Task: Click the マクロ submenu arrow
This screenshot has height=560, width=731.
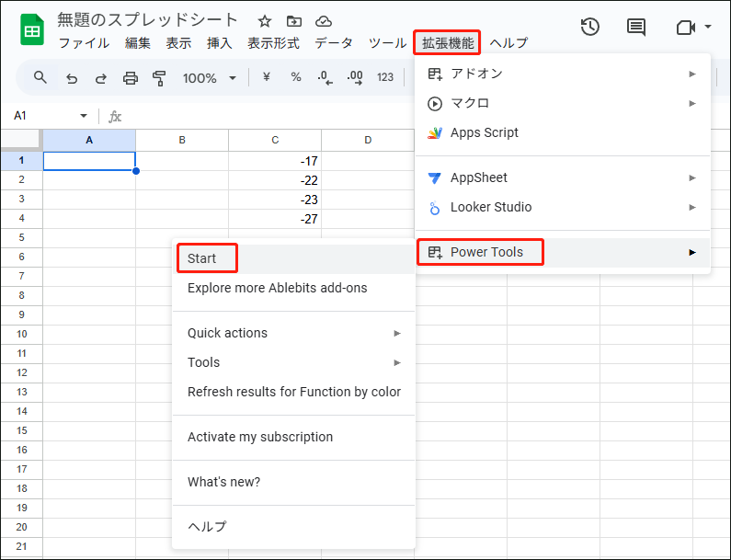Action: point(692,103)
